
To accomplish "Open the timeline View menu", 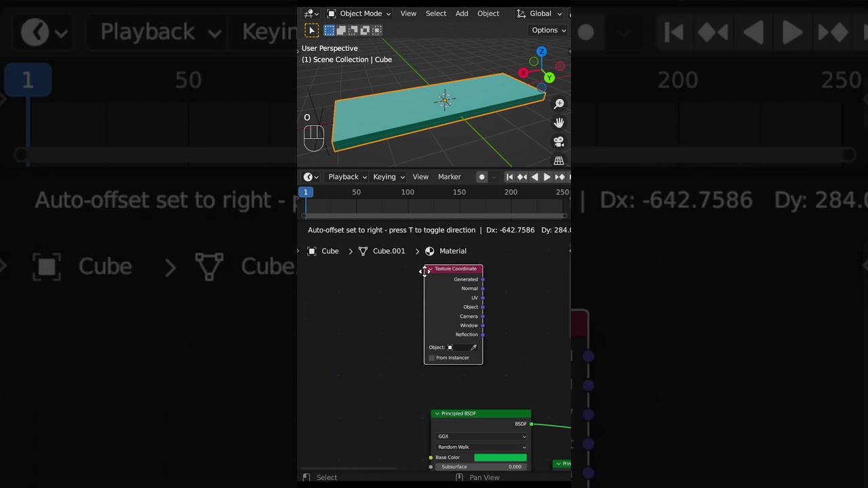I will (x=420, y=177).
